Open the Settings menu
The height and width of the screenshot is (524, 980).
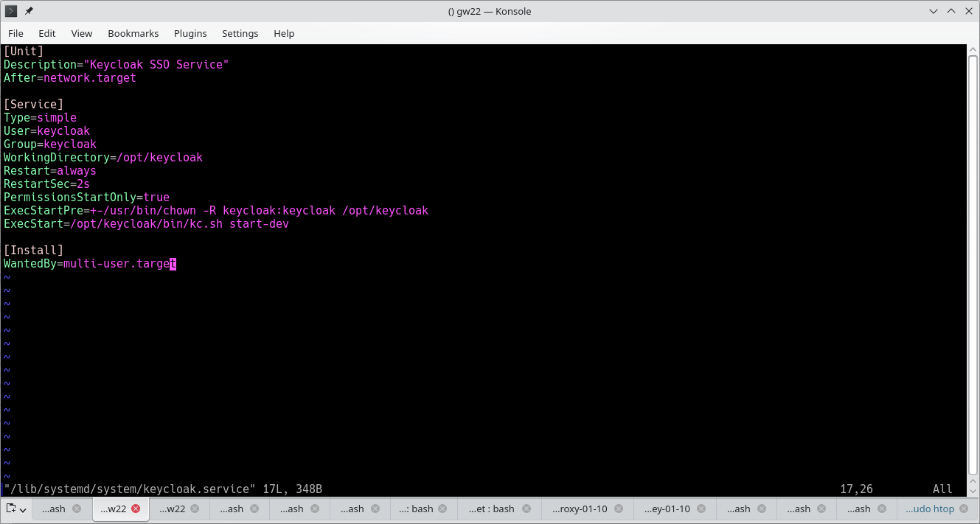click(240, 33)
